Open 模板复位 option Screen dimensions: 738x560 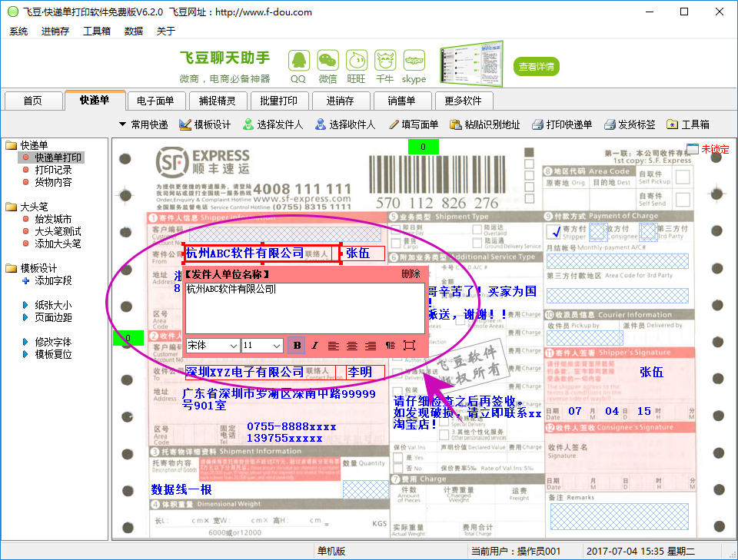click(x=47, y=354)
